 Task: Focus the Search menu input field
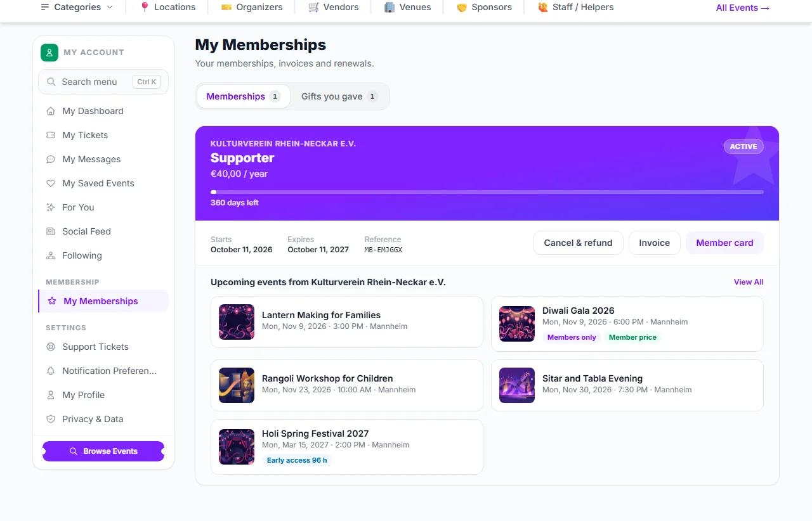103,82
